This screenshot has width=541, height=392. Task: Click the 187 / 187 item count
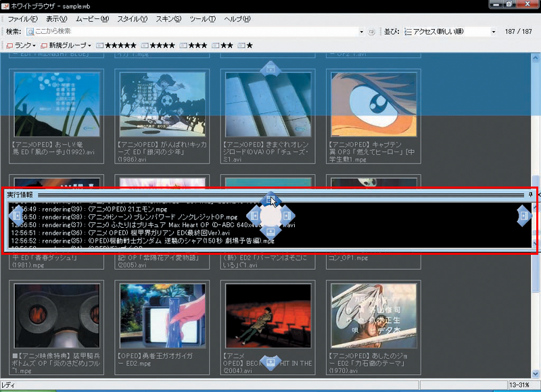518,32
